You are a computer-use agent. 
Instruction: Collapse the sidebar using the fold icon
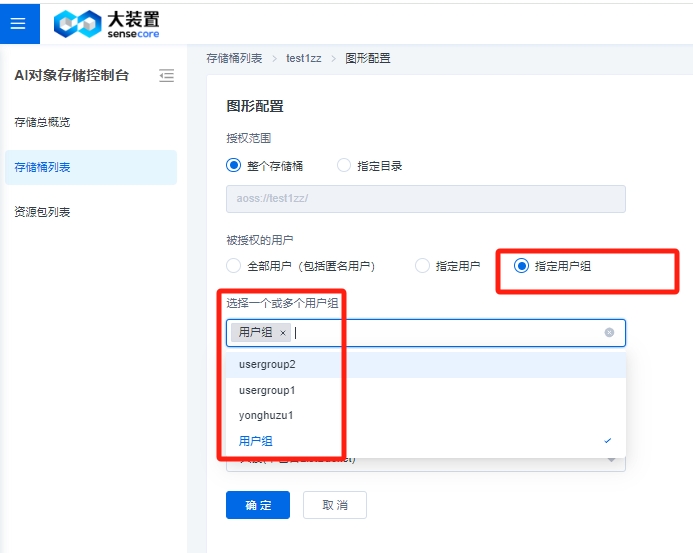[x=167, y=75]
